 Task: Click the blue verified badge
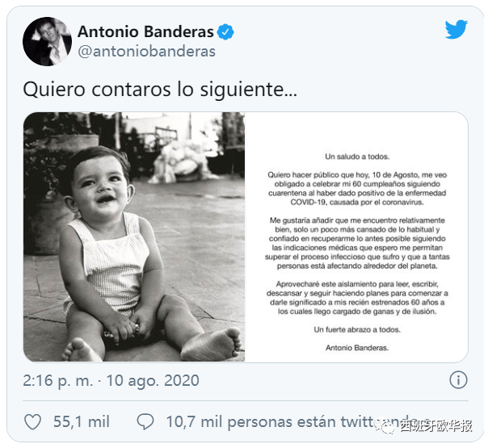[x=225, y=31]
